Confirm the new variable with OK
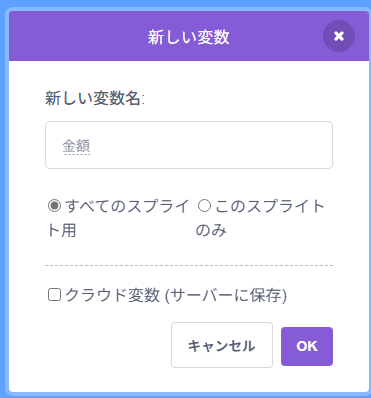This screenshot has width=371, height=398. (307, 346)
